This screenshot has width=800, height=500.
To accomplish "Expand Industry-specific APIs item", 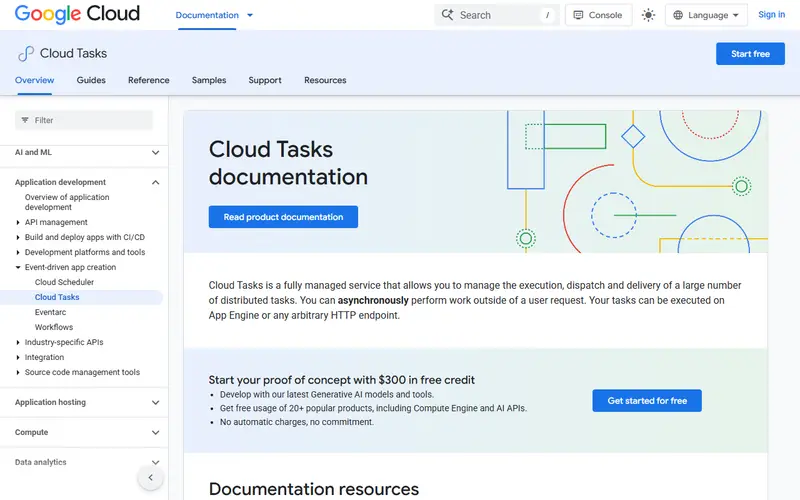I will (x=18, y=342).
